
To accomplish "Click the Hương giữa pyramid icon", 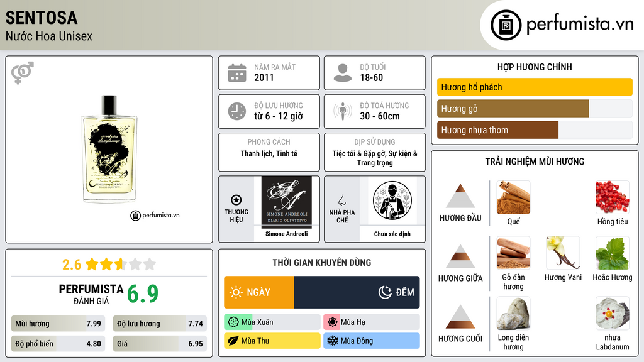I will pos(460,256).
